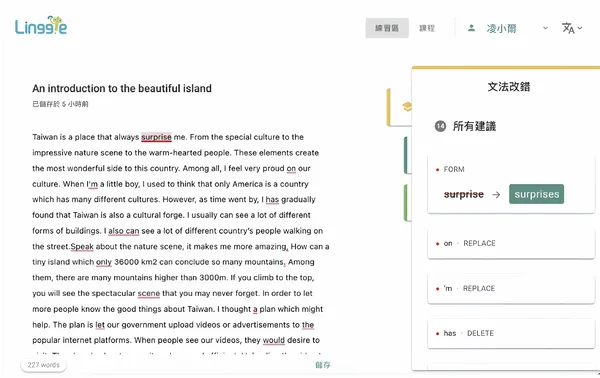Image resolution: width=600 pixels, height=378 pixels.
Task: Click the 14 suggestions count badge
Action: pyautogui.click(x=440, y=126)
